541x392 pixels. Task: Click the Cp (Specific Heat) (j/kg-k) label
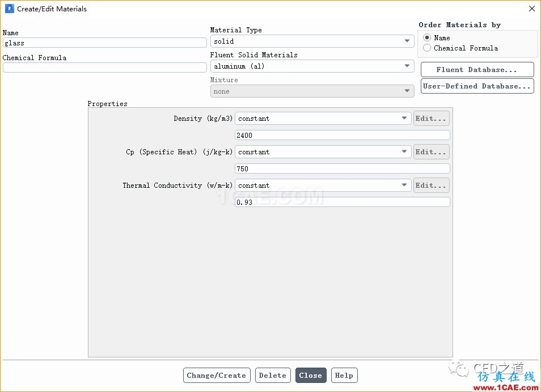(x=179, y=152)
